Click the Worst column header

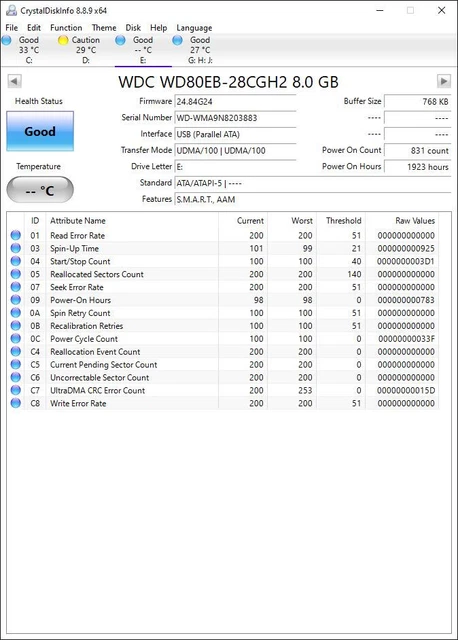(x=292, y=221)
